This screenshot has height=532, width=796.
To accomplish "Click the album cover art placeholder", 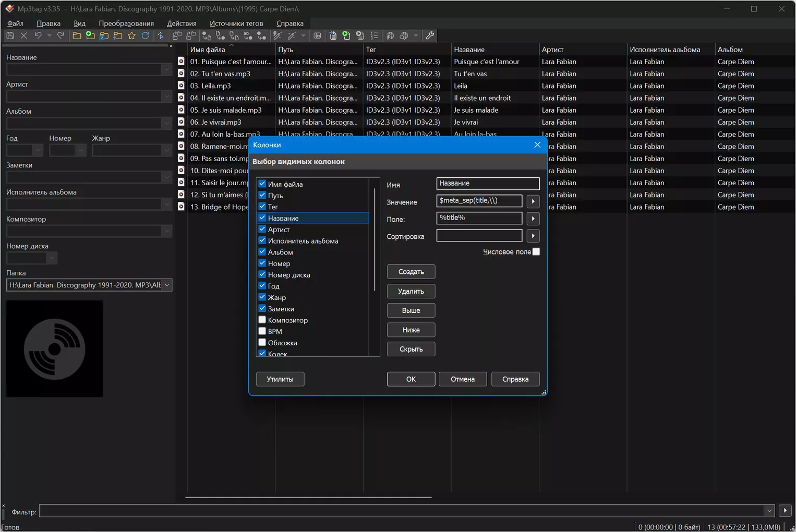I will (x=54, y=348).
